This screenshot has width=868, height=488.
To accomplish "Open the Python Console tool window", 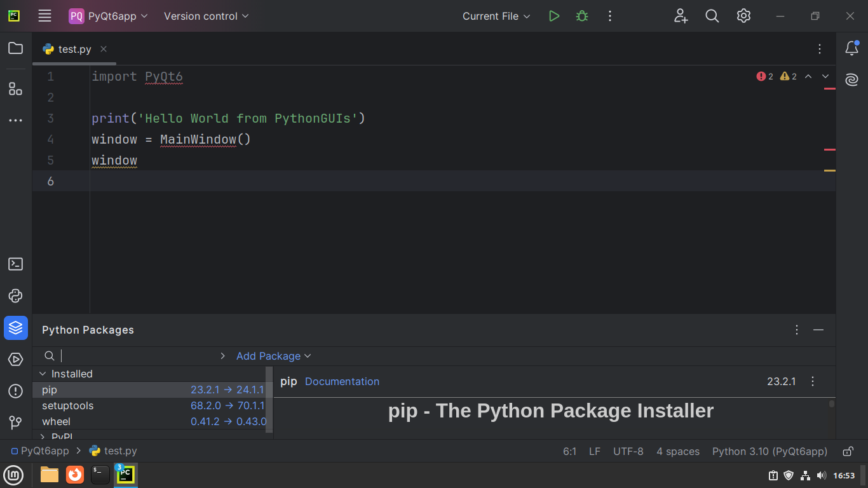I will click(16, 296).
